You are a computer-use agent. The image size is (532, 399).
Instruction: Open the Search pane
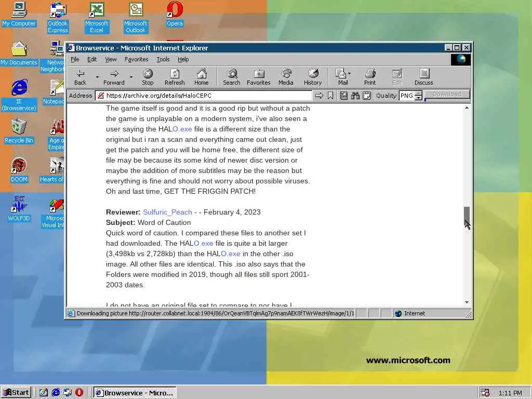click(x=231, y=77)
